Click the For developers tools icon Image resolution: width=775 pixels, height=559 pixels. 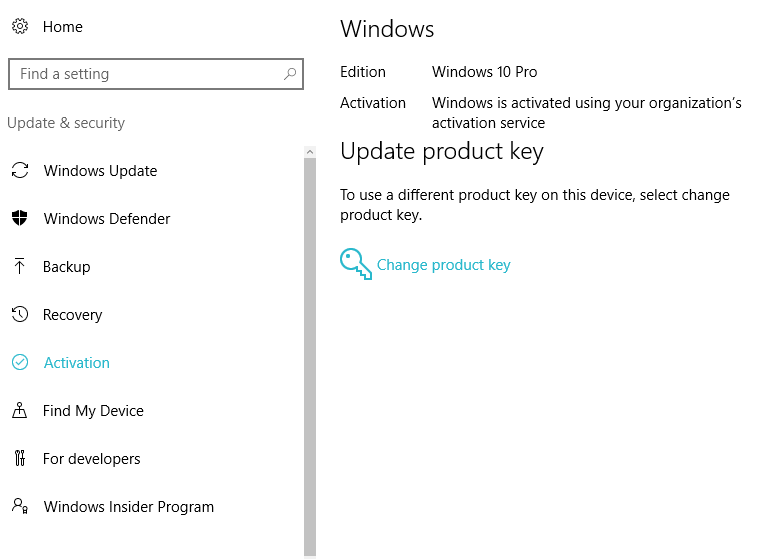(x=20, y=459)
